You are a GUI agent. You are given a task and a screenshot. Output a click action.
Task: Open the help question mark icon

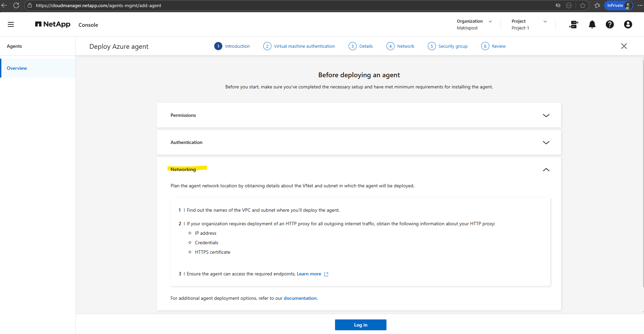click(x=609, y=24)
